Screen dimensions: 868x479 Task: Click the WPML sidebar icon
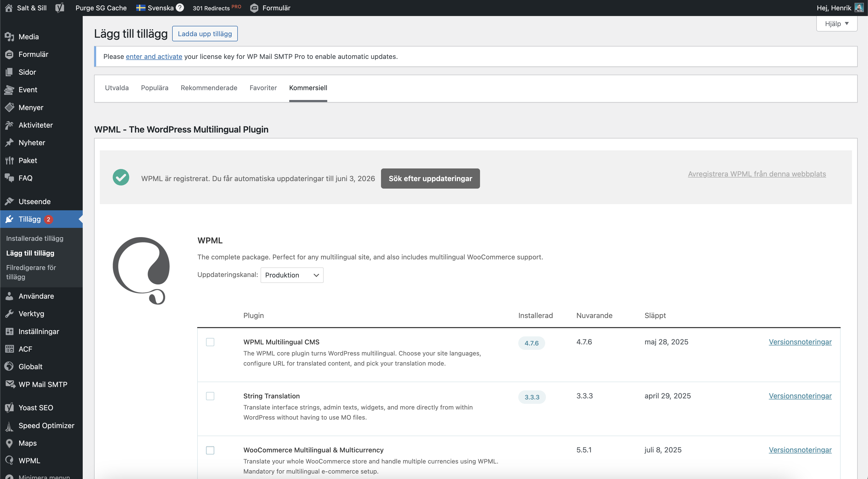point(9,460)
